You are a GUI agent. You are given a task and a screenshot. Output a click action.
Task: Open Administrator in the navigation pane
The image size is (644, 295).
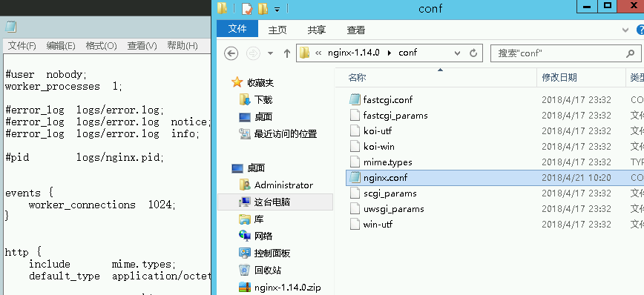tap(283, 185)
